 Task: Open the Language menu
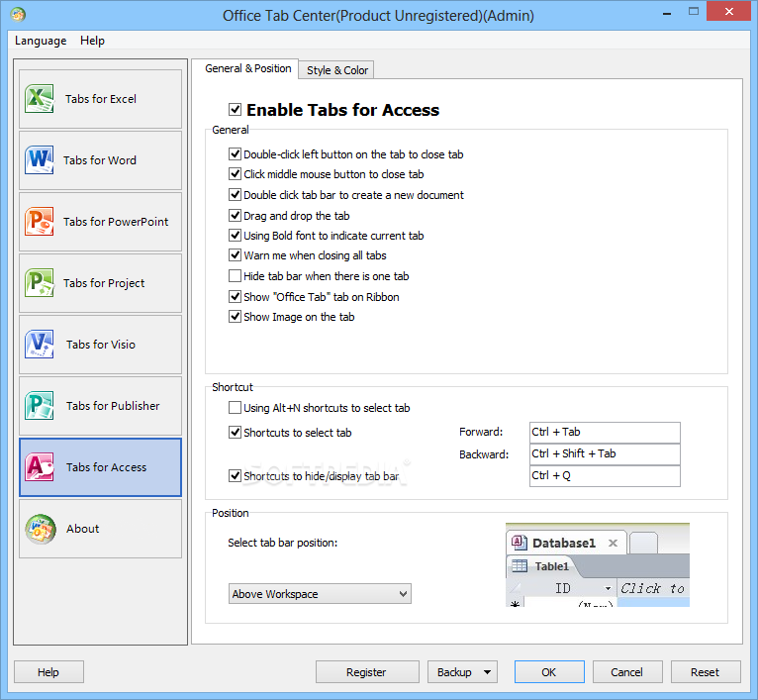[41, 41]
